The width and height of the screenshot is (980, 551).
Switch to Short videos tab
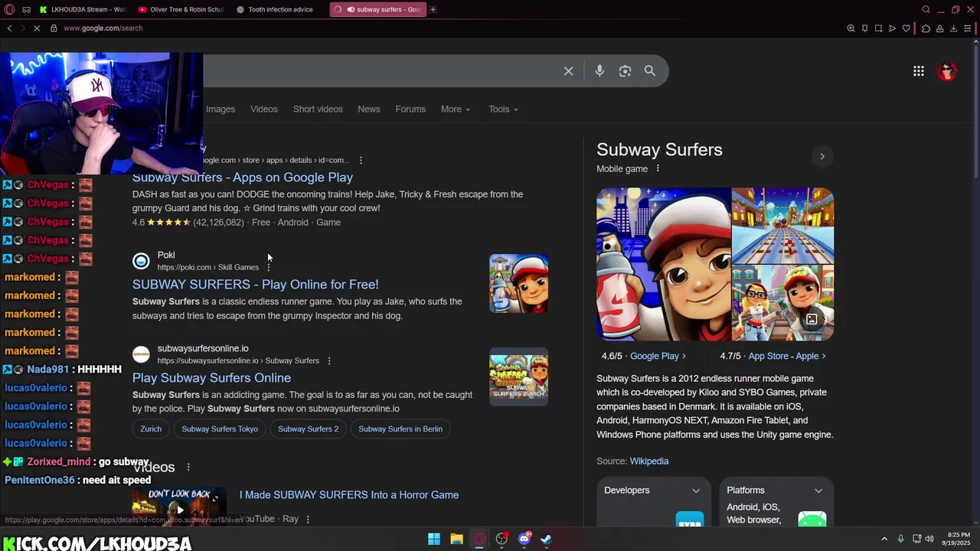[318, 109]
